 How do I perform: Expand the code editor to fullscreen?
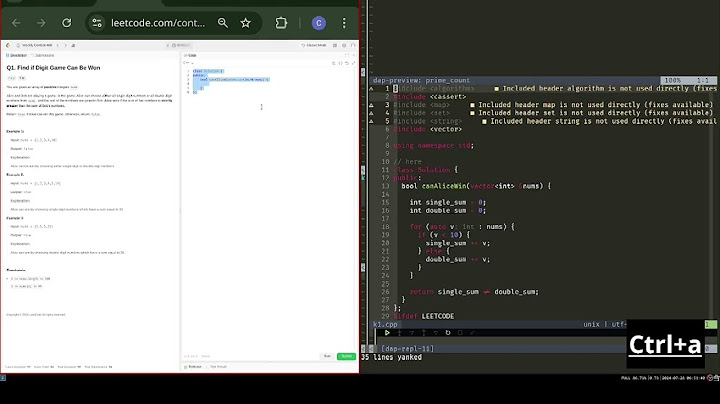[x=353, y=63]
